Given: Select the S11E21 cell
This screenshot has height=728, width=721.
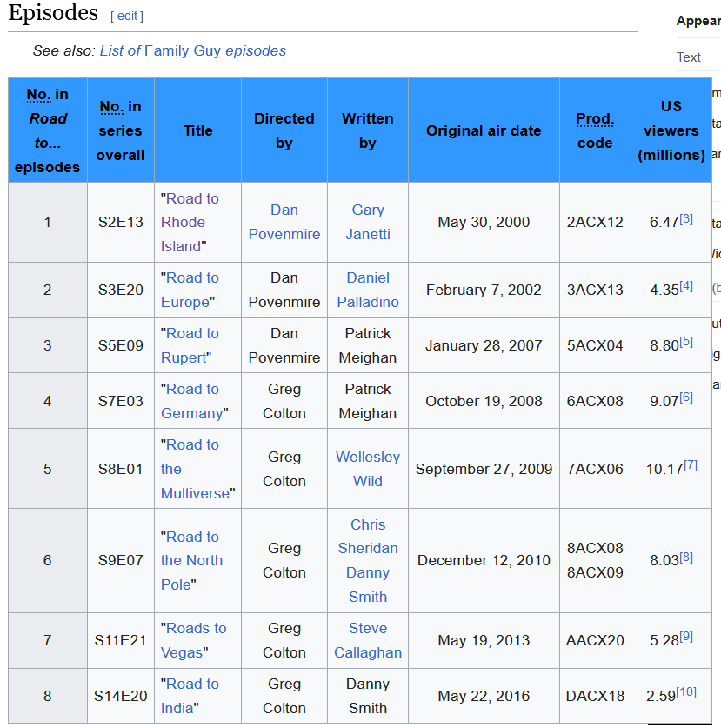Looking at the screenshot, I should [120, 640].
